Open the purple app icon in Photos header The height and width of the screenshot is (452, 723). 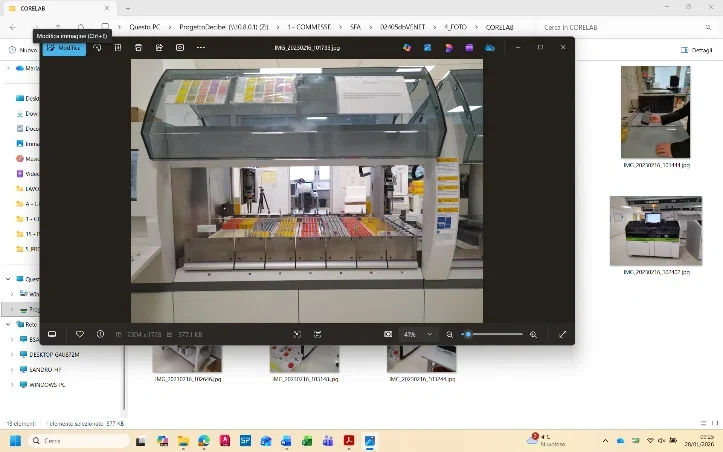coord(469,48)
